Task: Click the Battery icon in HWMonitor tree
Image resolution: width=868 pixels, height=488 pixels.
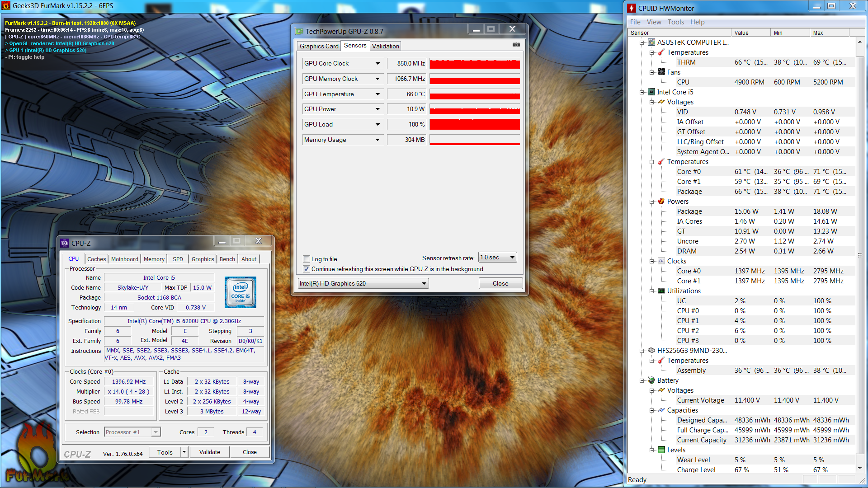Action: [651, 380]
